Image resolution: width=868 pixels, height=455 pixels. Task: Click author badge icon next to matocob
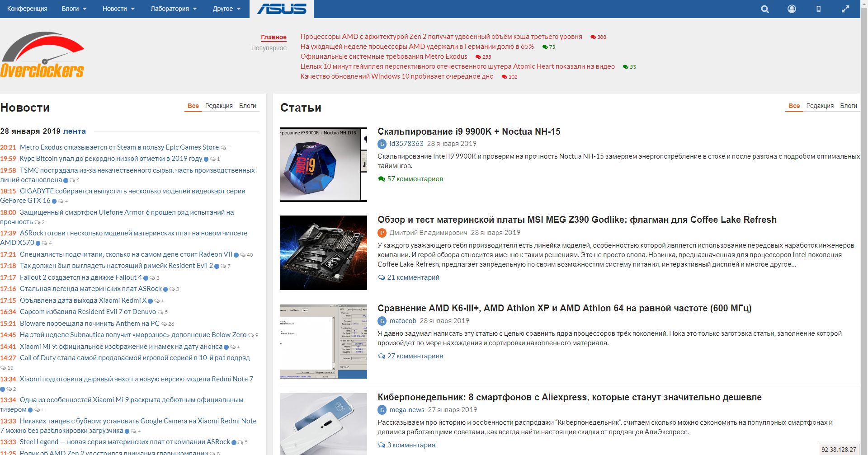[x=382, y=321]
